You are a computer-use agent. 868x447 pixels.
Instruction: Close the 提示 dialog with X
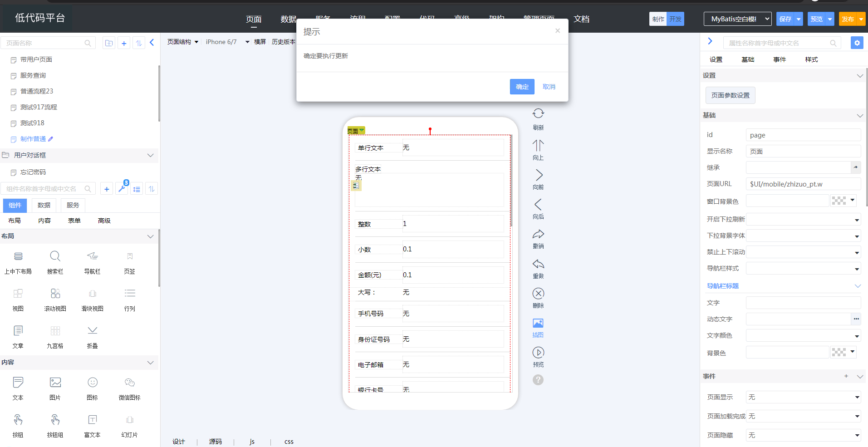558,31
